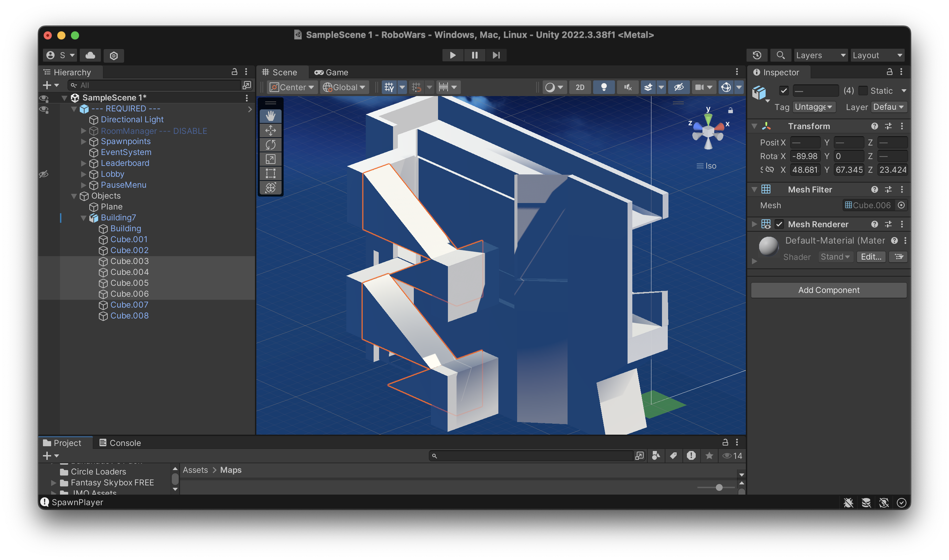The width and height of the screenshot is (949, 560).
Task: Click search by label icon in Project
Action: coord(673,456)
